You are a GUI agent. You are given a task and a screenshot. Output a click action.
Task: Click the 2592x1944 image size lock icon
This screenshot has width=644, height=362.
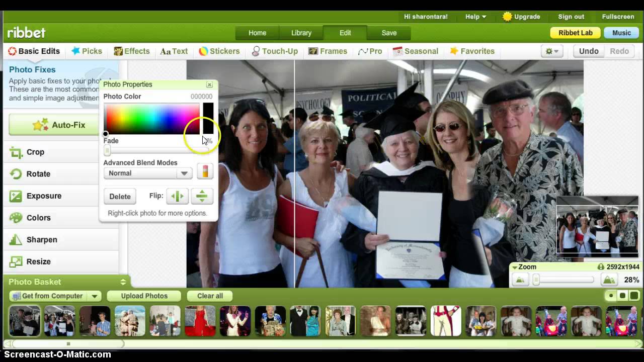click(x=601, y=267)
